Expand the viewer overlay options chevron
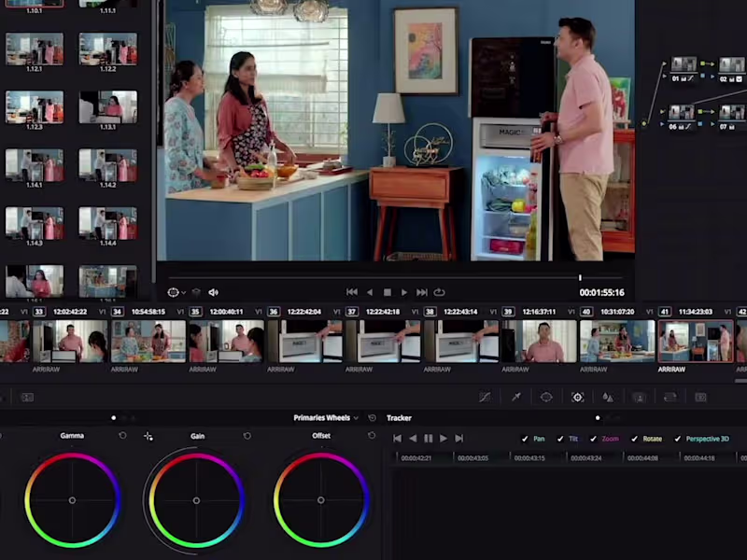 click(x=183, y=293)
